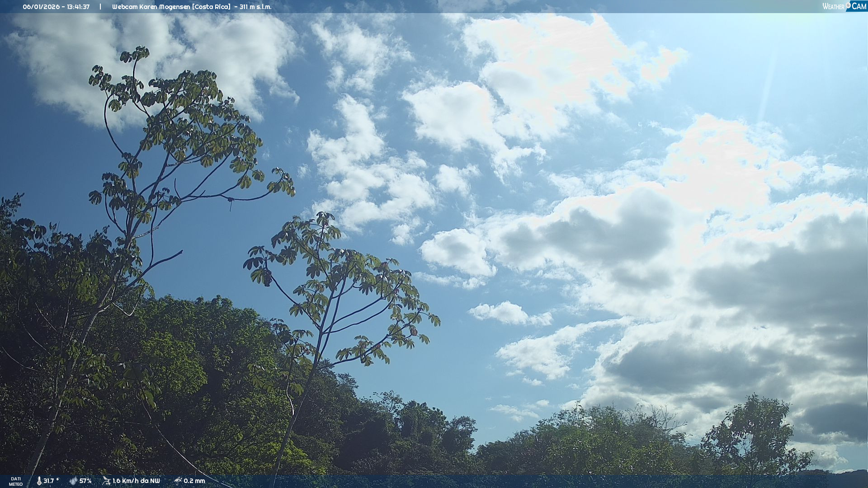
Task: Click the DATI METEO label
Action: coord(16,481)
